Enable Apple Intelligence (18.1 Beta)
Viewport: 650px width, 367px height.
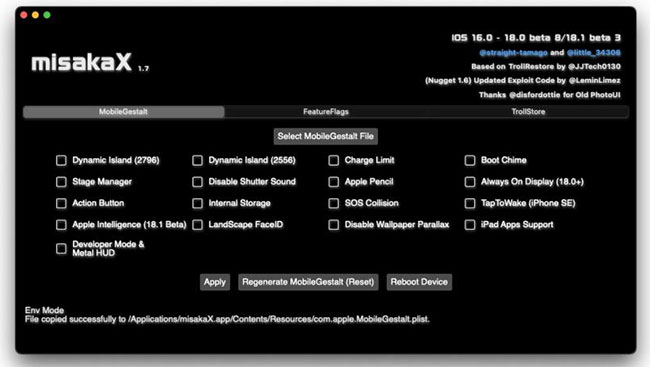pos(61,225)
